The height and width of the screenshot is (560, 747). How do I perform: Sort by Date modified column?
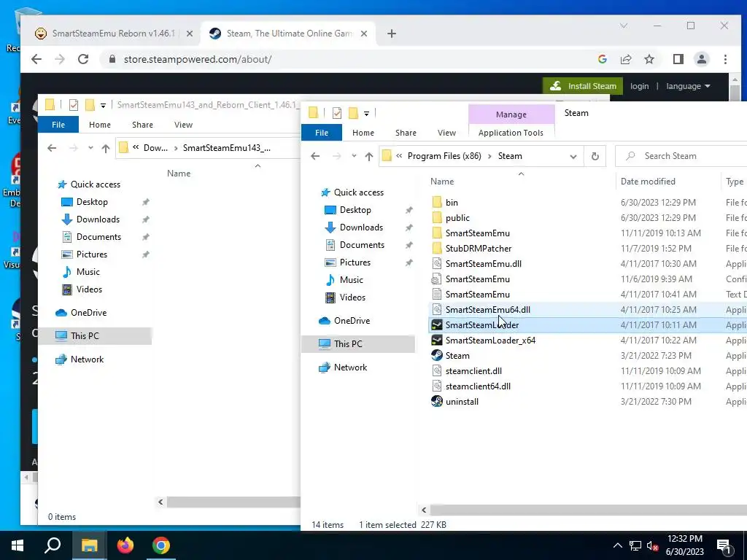point(648,182)
